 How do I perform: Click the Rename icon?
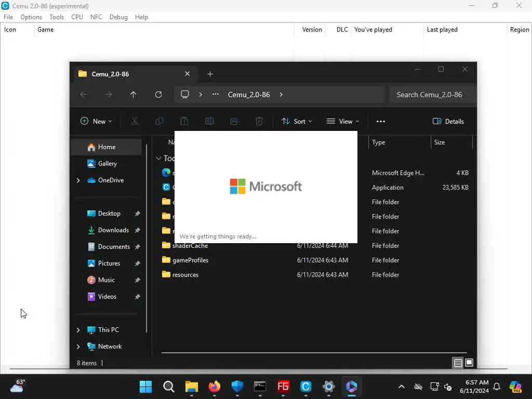click(x=209, y=121)
